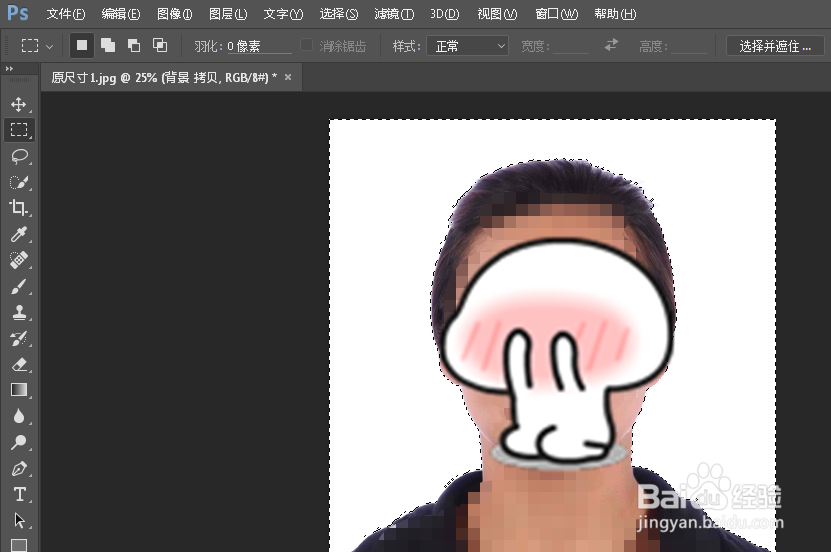The width and height of the screenshot is (831, 552).
Task: Open the 选择(S) menu
Action: tap(339, 14)
